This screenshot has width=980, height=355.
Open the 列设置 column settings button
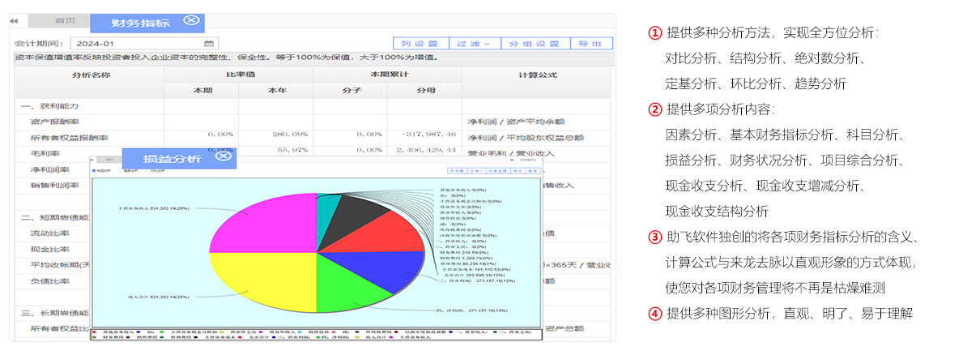pos(420,44)
